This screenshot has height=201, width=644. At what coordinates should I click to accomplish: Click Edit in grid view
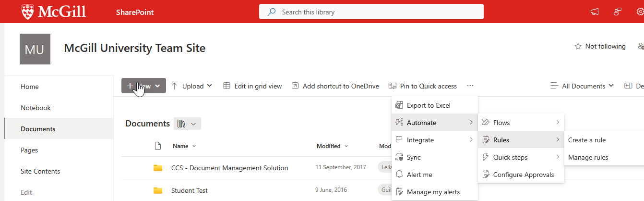coord(252,86)
